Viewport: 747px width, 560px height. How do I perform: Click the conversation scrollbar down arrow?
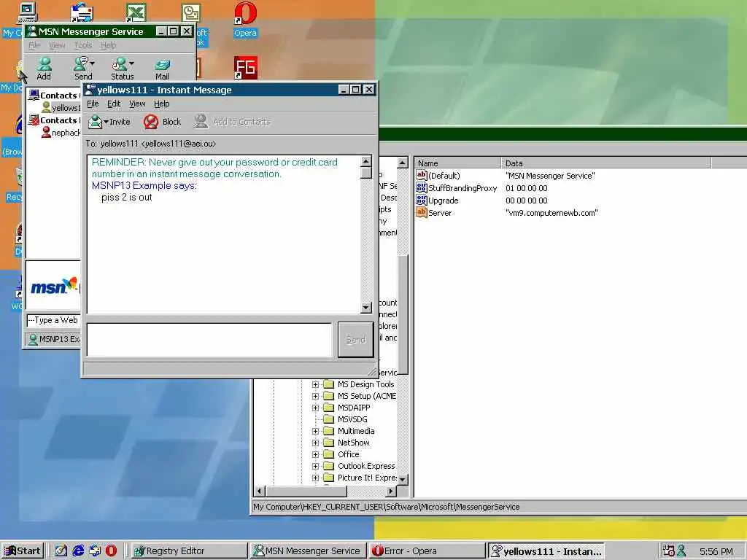pos(366,308)
